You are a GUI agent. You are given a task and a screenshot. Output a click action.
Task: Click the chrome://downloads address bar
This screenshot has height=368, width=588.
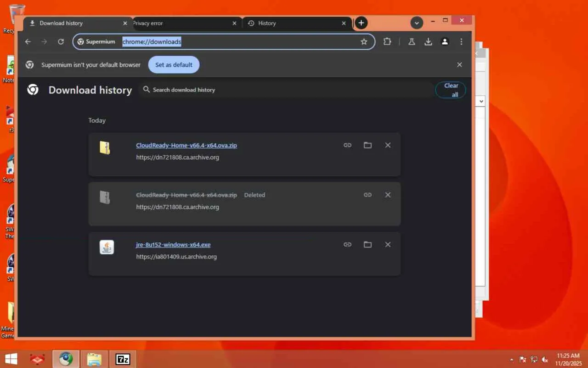click(224, 42)
